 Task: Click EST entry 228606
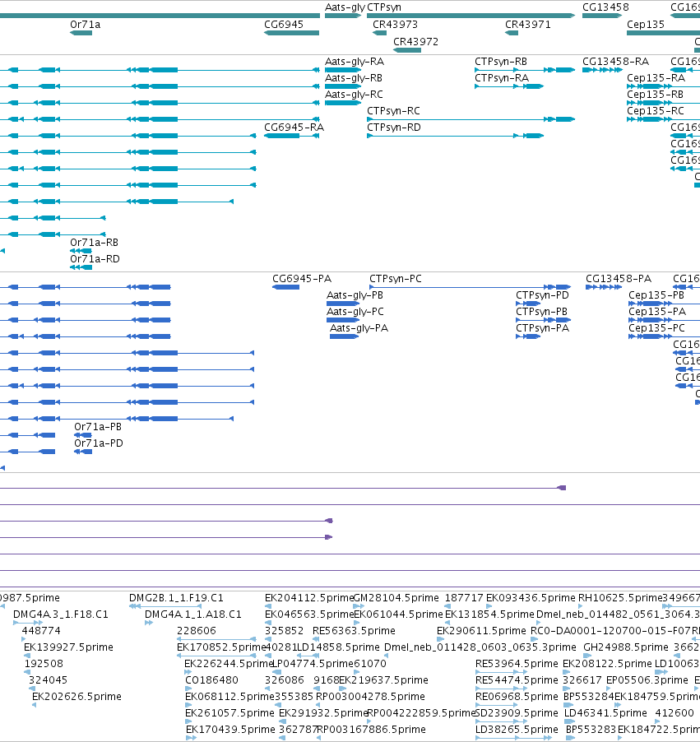tap(197, 631)
